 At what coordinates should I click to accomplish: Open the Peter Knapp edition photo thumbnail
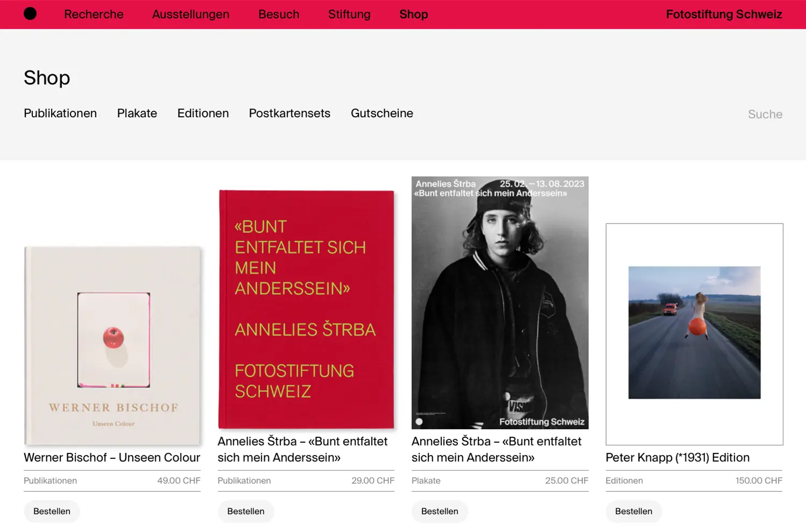click(x=694, y=334)
